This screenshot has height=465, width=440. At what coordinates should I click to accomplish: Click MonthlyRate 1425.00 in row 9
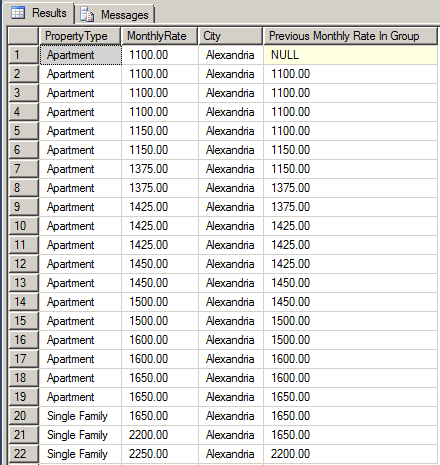click(160, 207)
